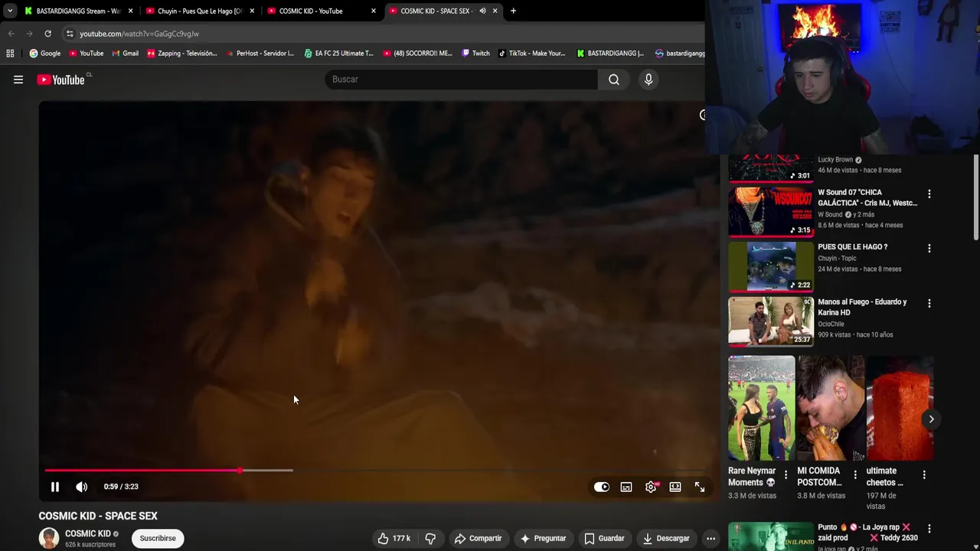Mute the tab via its audio speaker icon

click(x=482, y=11)
